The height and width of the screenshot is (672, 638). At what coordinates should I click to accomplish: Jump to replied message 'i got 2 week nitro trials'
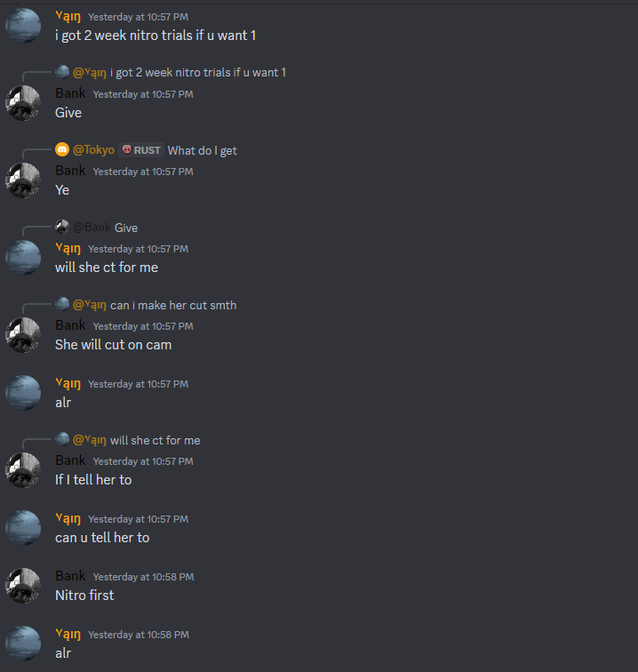pyautogui.click(x=198, y=72)
